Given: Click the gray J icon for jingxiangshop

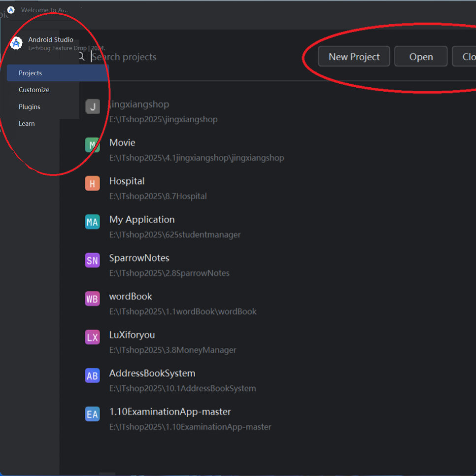Looking at the screenshot, I should coord(92,106).
